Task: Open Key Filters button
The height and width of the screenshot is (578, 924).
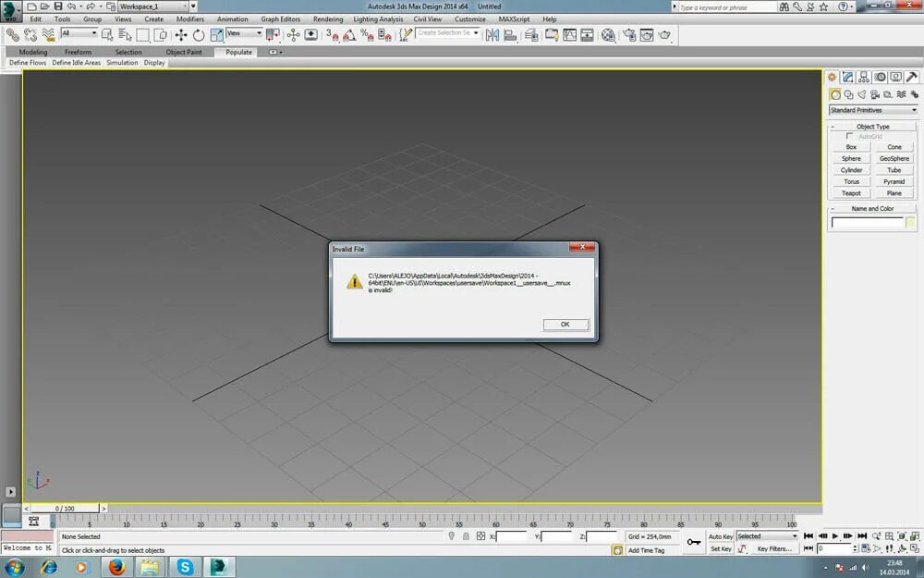Action: 773,549
